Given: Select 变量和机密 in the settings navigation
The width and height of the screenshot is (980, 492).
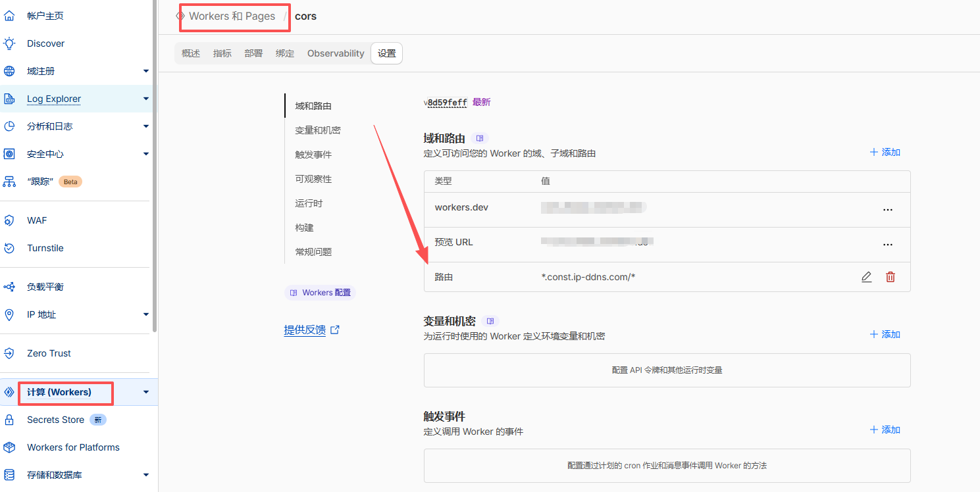Looking at the screenshot, I should point(318,130).
